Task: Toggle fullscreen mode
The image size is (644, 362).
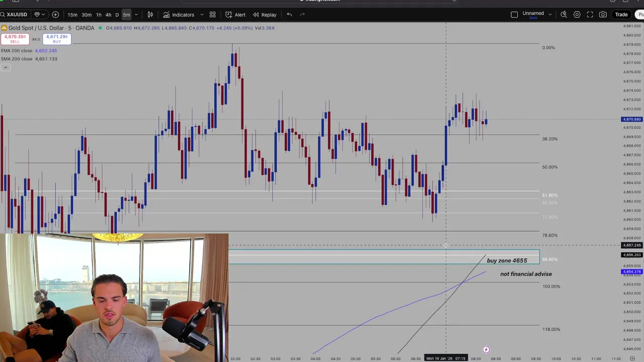Action: pos(590,15)
